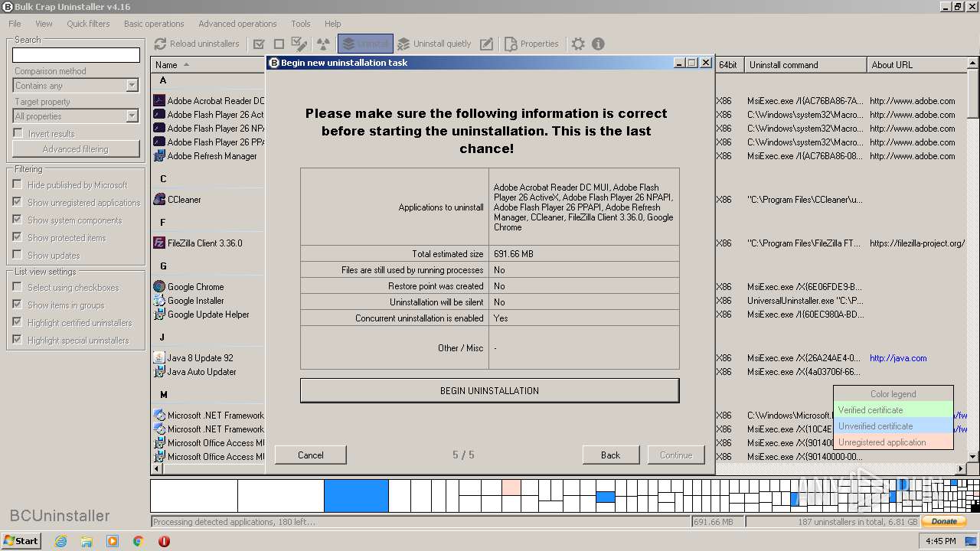Select the Java 8 Update 92 icon

(159, 357)
